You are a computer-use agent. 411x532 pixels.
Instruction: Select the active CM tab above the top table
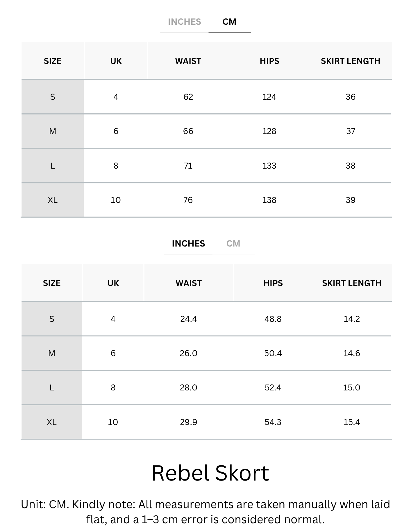point(229,22)
